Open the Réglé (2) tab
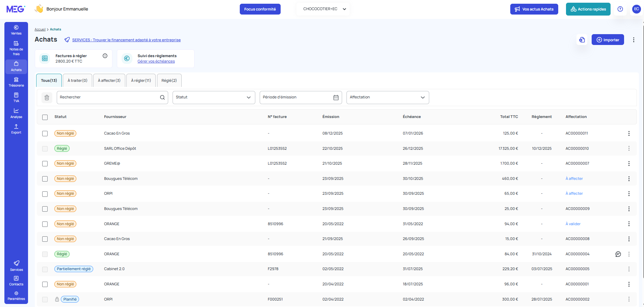This screenshot has height=307, width=644. click(169, 80)
